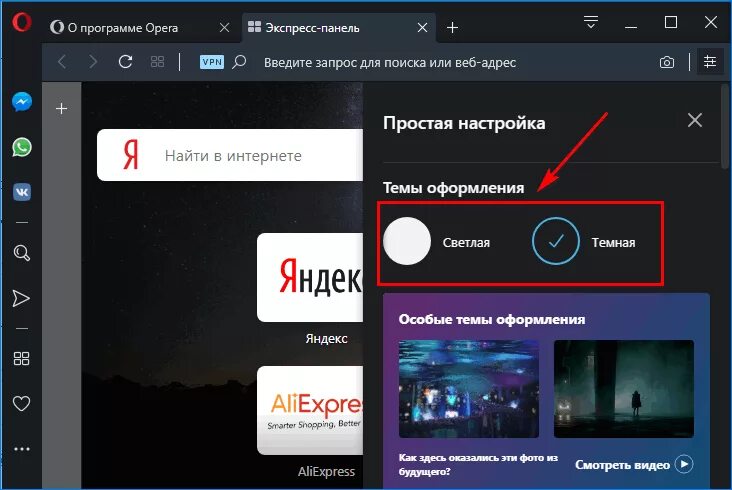Click 'Как здесь оказались эти фото из будущего?' text

pos(478,465)
